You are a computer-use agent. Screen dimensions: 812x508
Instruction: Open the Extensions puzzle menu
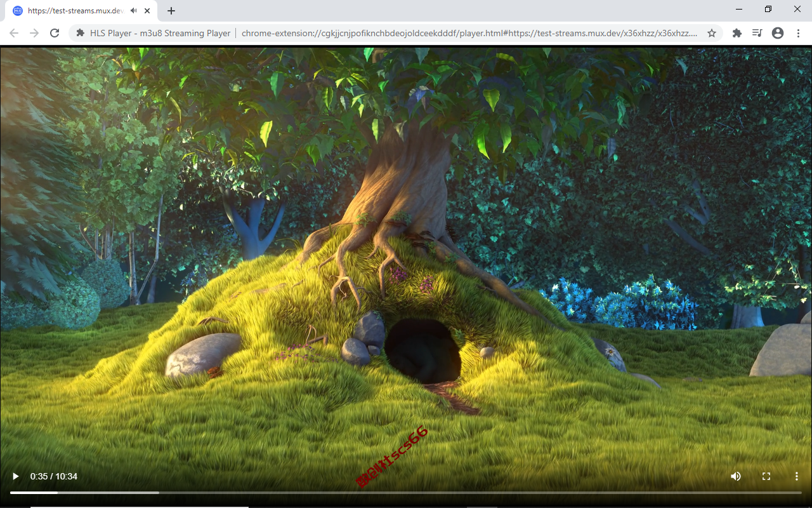click(737, 33)
